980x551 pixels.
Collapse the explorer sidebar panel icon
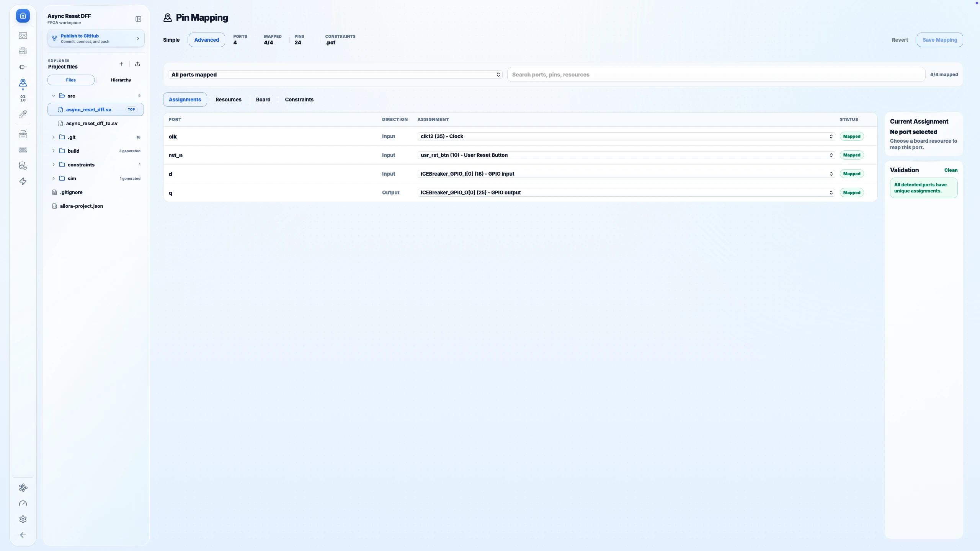pos(139,19)
